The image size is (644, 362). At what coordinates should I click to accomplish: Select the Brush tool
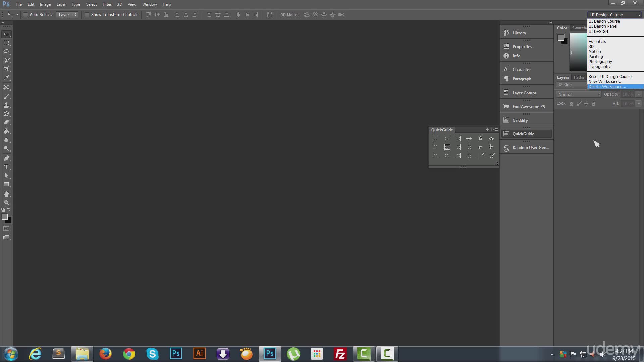tap(6, 96)
